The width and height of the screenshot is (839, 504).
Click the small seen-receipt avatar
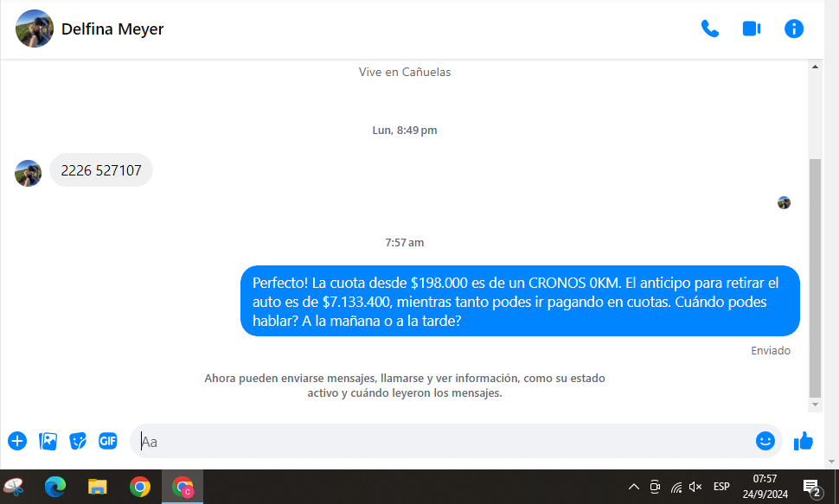784,203
